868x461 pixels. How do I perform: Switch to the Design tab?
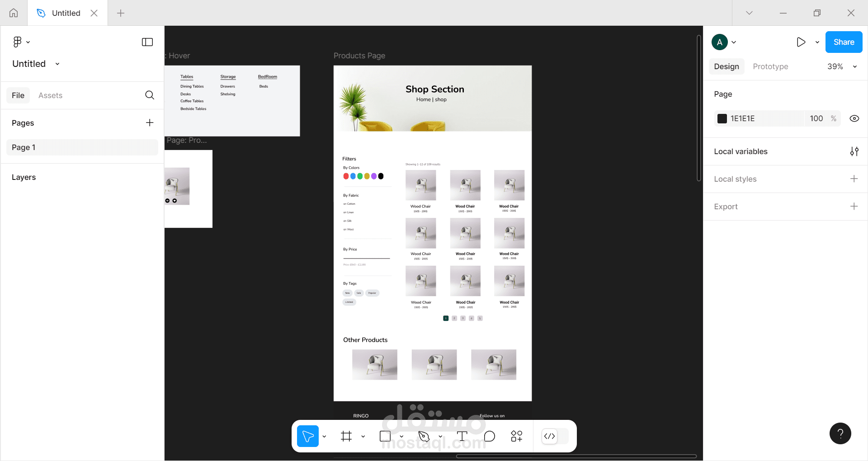[x=726, y=66]
